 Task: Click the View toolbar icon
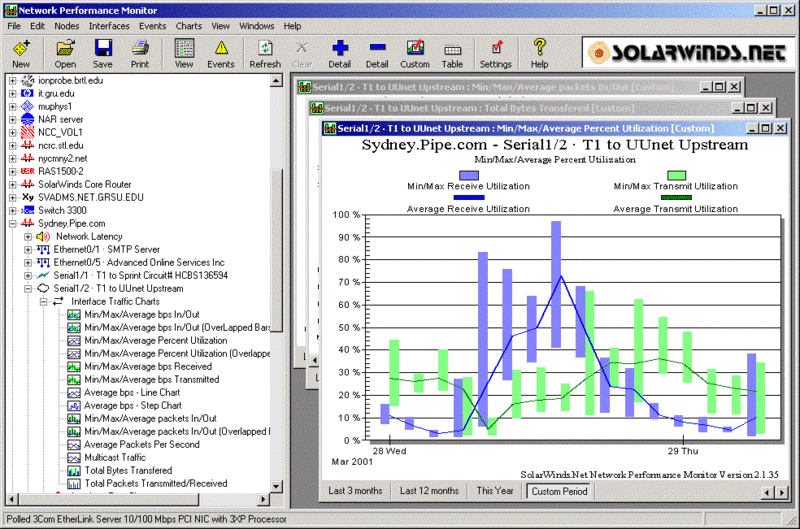[184, 53]
